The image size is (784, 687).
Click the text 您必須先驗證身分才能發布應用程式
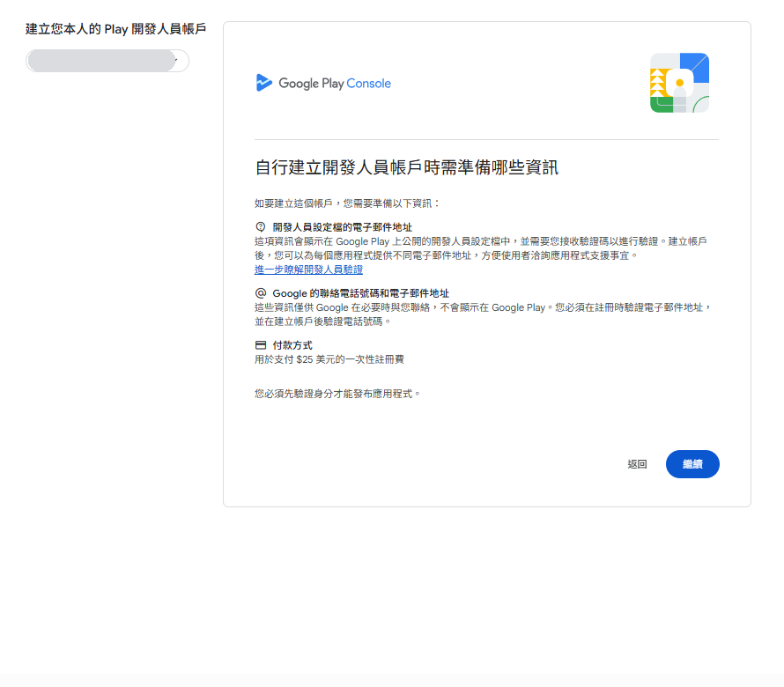point(337,394)
